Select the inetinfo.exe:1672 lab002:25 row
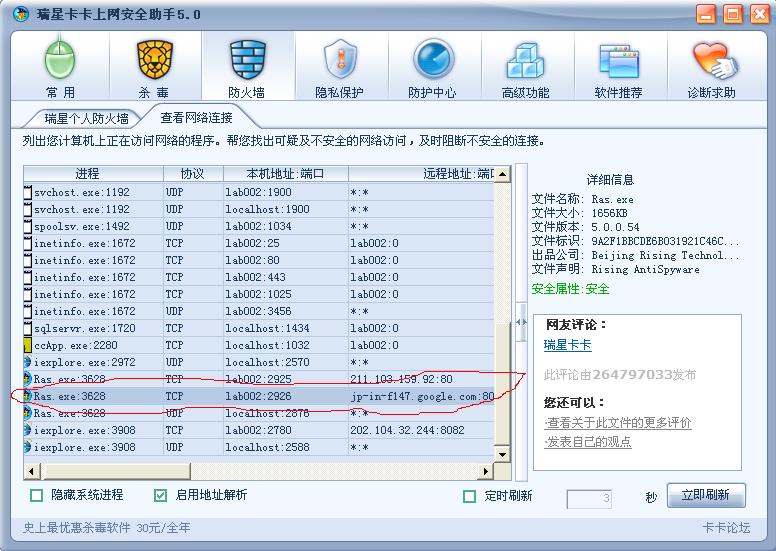The height and width of the screenshot is (551, 776). pos(259,243)
